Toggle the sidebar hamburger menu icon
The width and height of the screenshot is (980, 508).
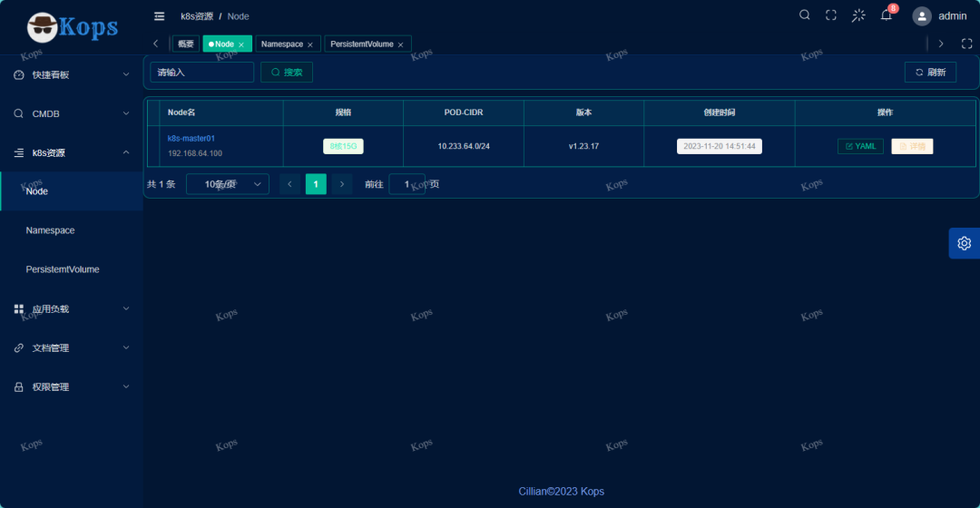(160, 16)
